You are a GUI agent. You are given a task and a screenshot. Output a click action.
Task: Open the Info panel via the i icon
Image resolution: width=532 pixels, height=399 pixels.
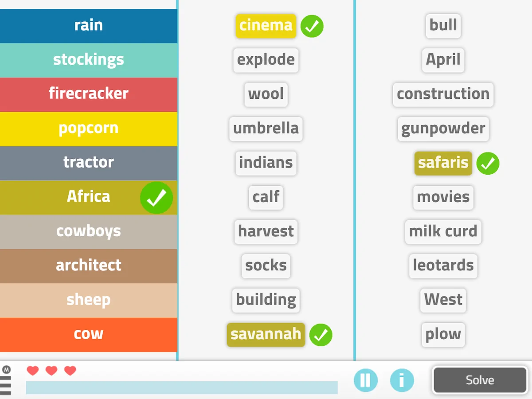coord(402,380)
